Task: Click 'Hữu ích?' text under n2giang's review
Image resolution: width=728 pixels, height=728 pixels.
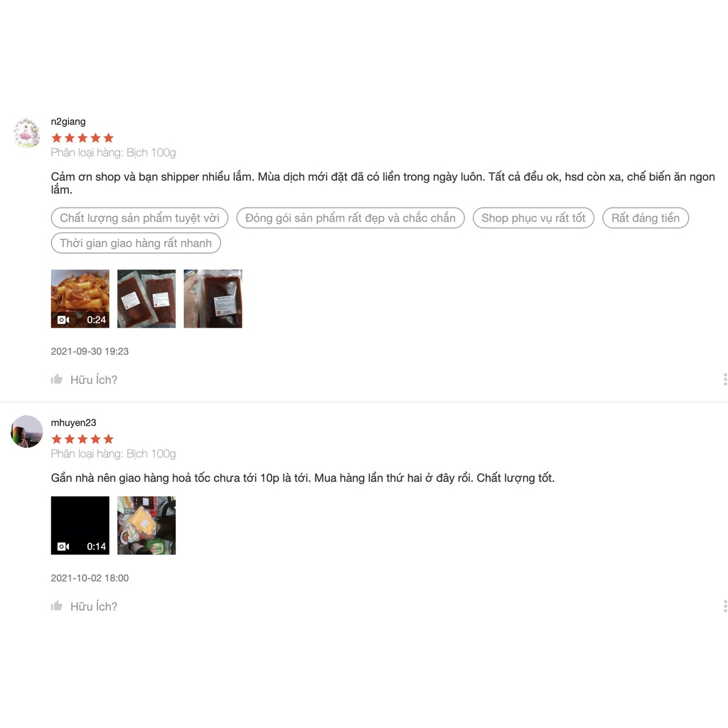Action: pos(94,380)
